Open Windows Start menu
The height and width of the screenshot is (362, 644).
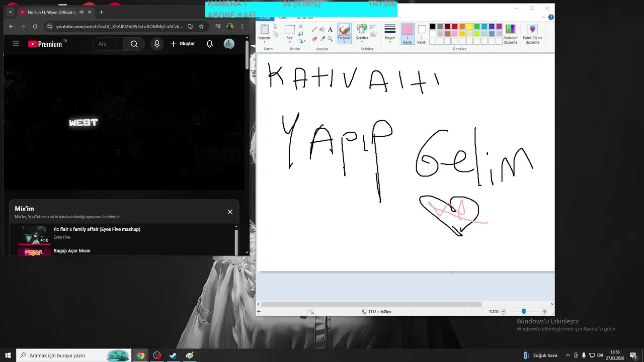click(x=8, y=355)
